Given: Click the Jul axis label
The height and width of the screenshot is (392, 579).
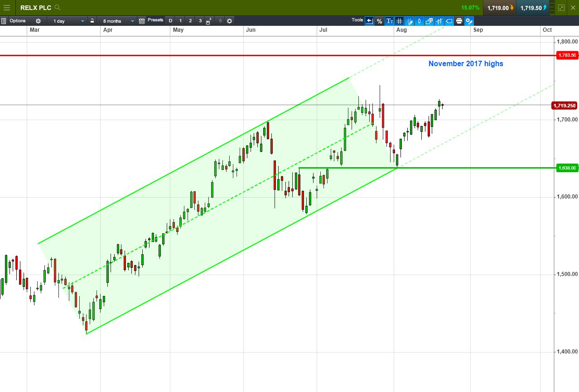Looking at the screenshot, I should [323, 30].
